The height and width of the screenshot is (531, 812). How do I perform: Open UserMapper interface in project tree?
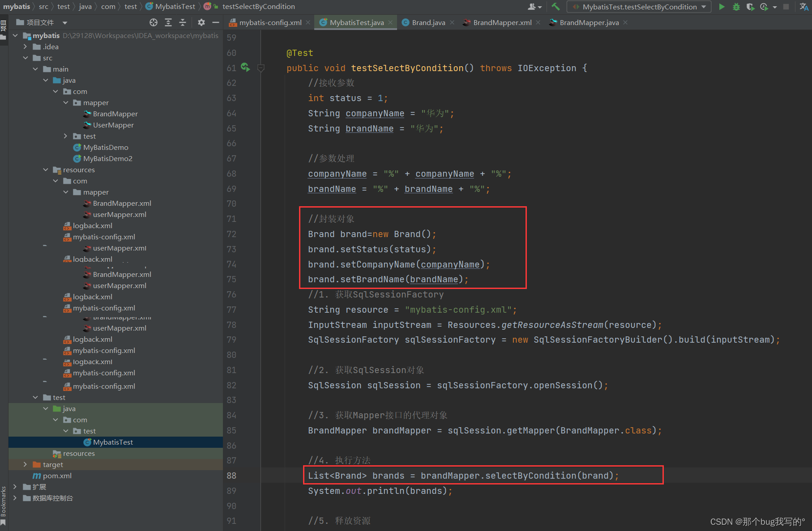pyautogui.click(x=113, y=125)
